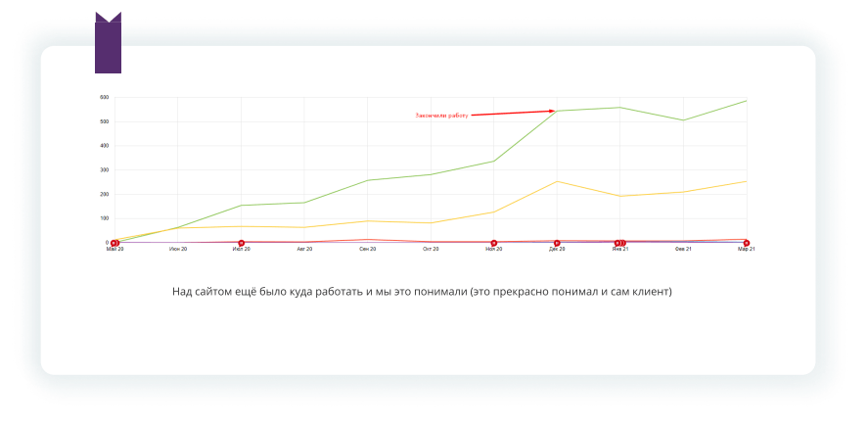Click the 'Авг 20' axis label
The height and width of the screenshot is (423, 868).
pyautogui.click(x=304, y=250)
